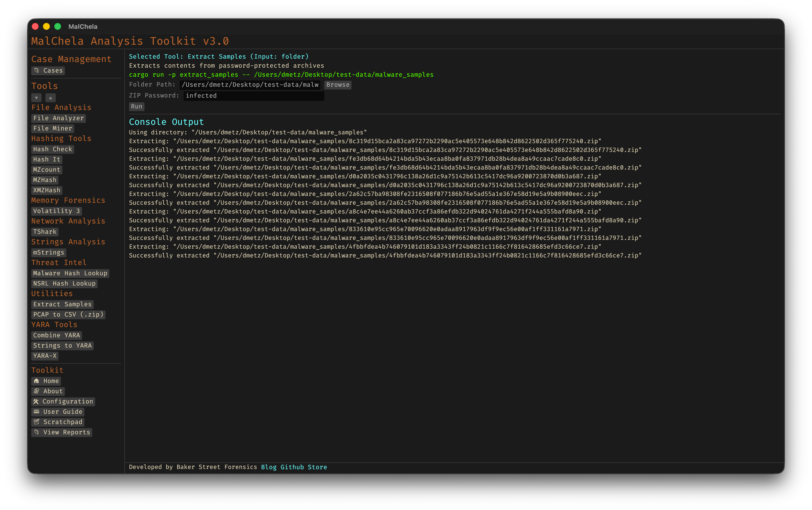Launch Combine YARA tool
812x510 pixels.
tap(57, 335)
